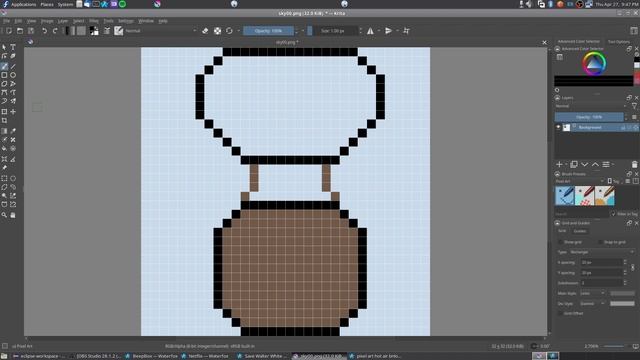The width and height of the screenshot is (640, 360).
Task: Select the Fill bucket tool
Action: click(4, 149)
